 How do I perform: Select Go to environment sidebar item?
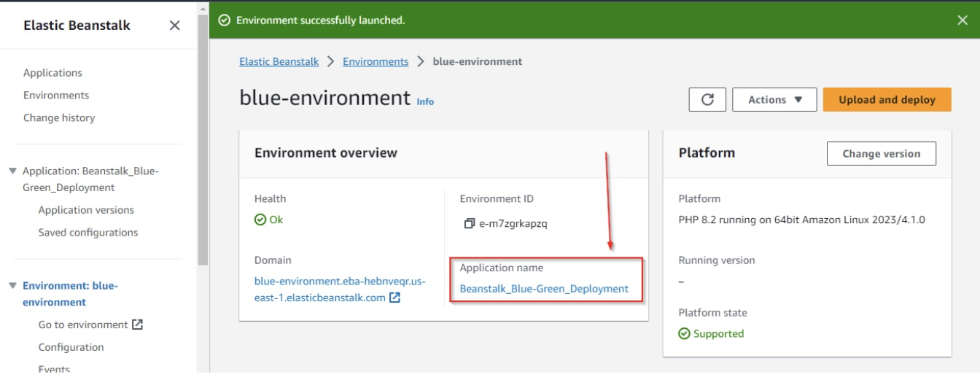point(83,325)
